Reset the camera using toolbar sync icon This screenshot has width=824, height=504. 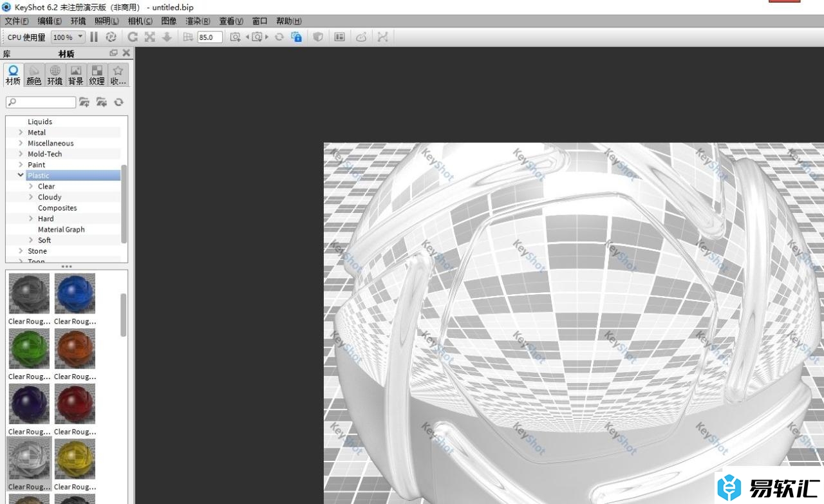(x=279, y=37)
